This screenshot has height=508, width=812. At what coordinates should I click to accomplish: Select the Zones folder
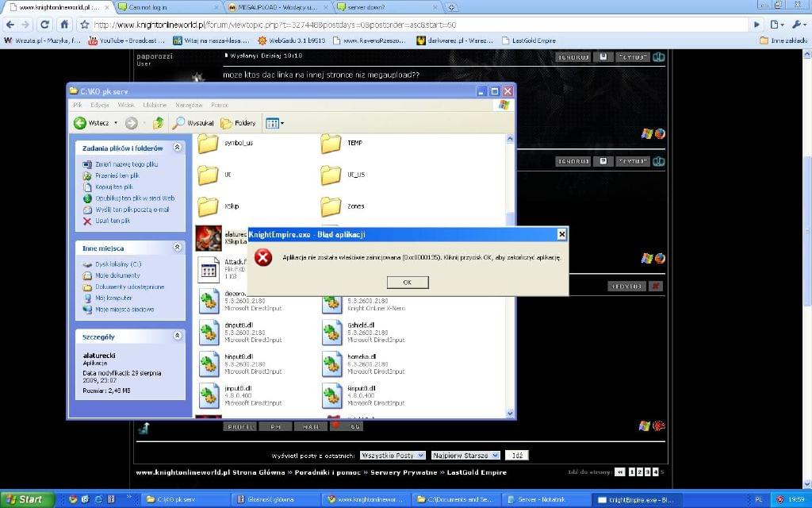pyautogui.click(x=343, y=206)
